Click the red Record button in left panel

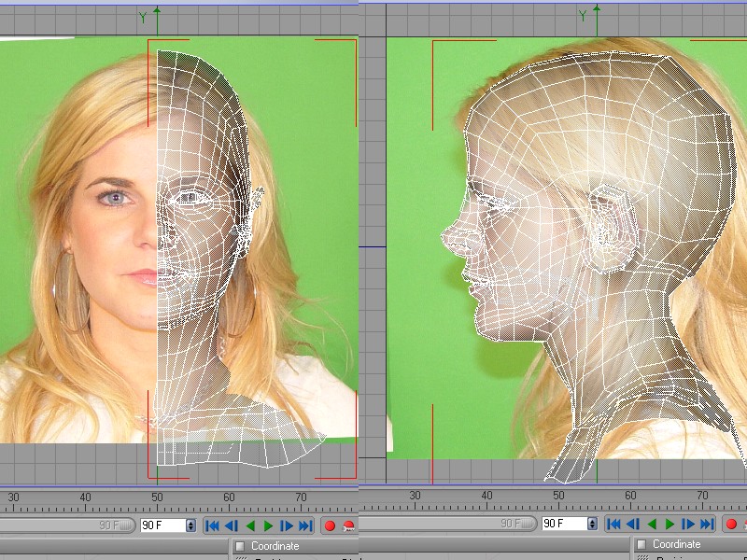coord(330,525)
